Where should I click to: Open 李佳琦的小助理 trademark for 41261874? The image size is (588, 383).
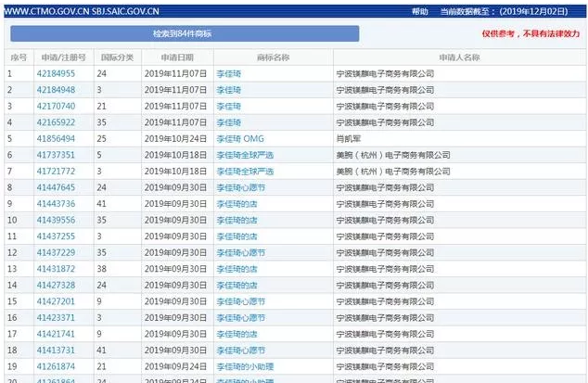pos(245,366)
